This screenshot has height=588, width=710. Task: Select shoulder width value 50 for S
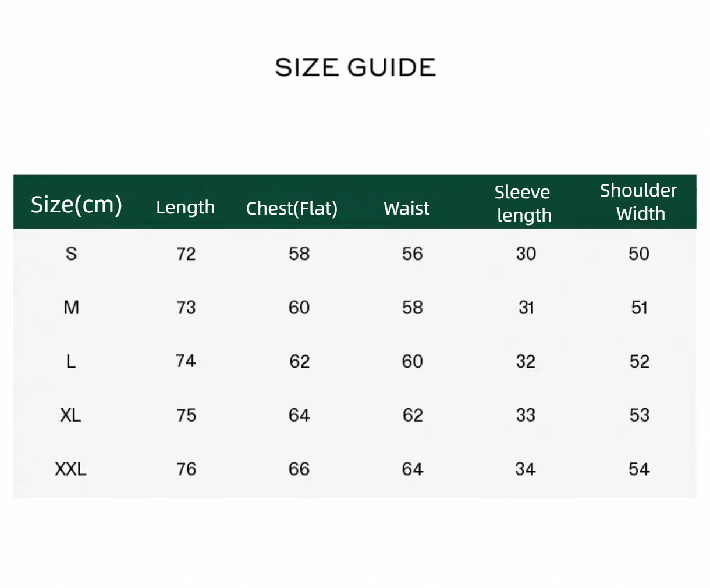click(639, 254)
